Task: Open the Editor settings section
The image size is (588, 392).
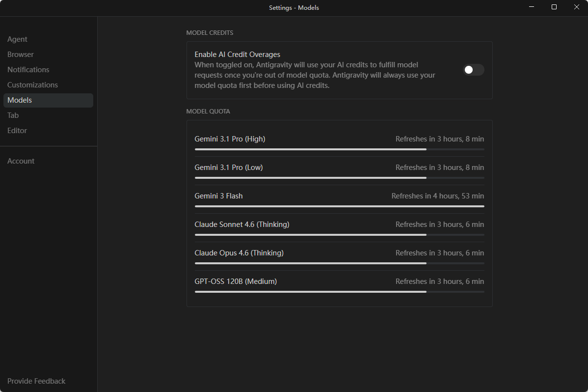Action: 17,131
